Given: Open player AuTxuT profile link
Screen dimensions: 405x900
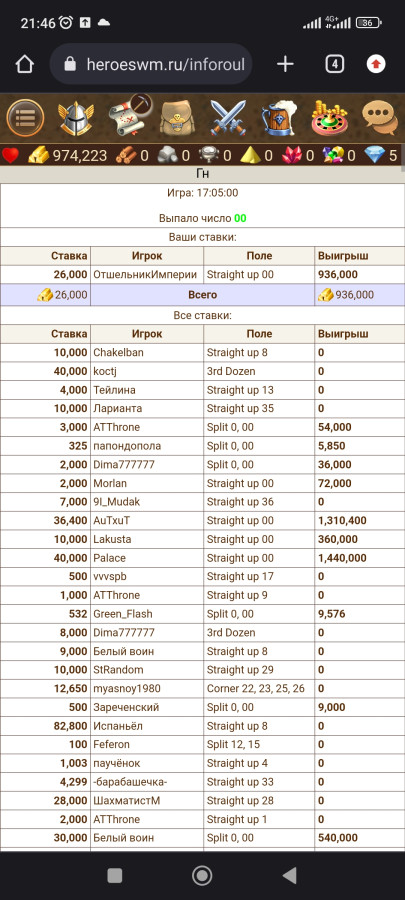Looking at the screenshot, I should (112, 521).
